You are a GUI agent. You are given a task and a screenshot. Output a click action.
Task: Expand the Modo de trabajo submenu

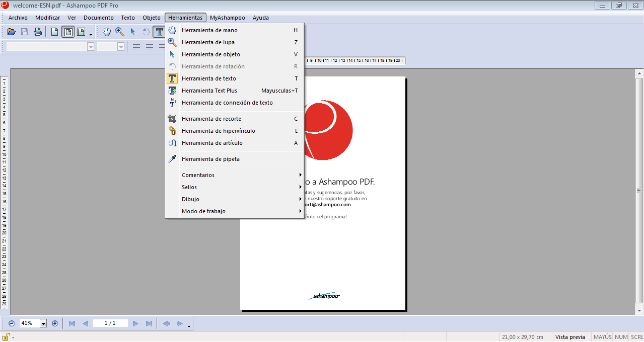click(x=235, y=211)
